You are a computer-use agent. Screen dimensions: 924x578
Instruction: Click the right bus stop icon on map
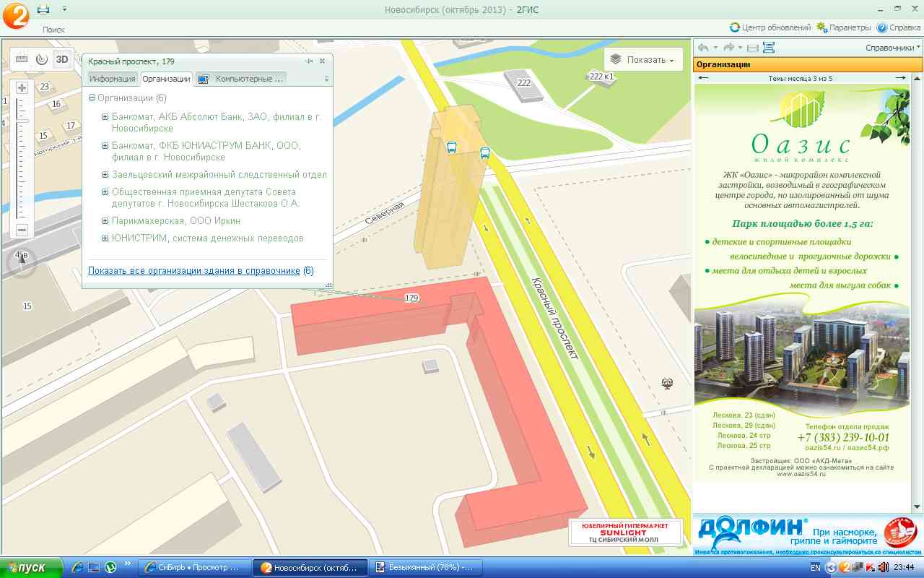(x=484, y=153)
